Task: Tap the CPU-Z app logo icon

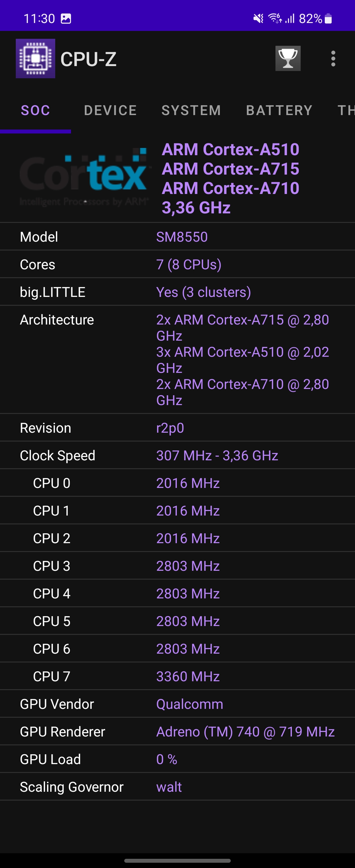Action: click(35, 59)
